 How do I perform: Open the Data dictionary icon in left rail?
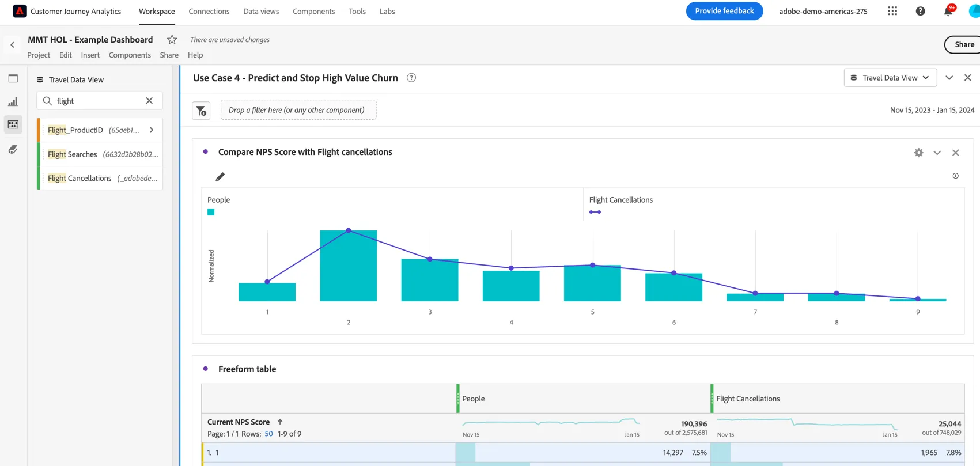[x=13, y=149]
